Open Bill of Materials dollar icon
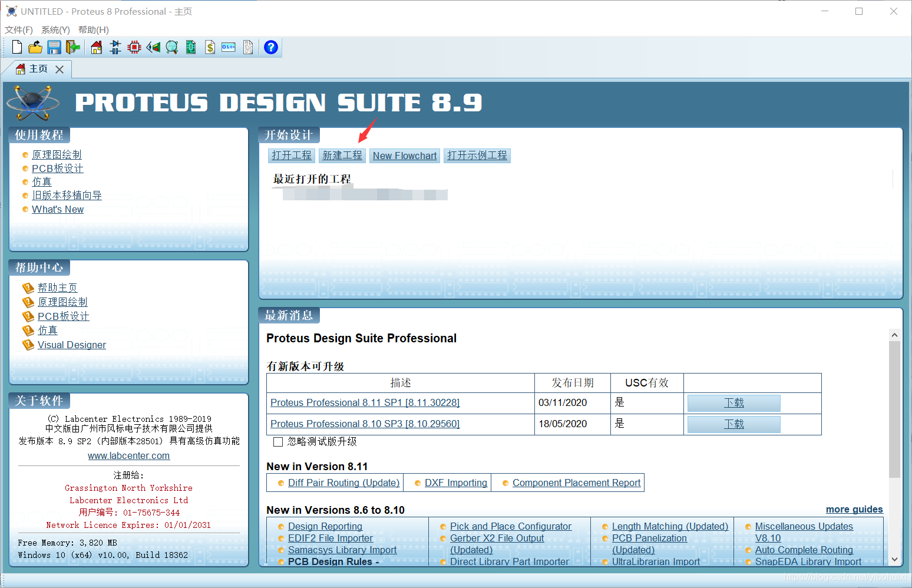Screen dimensions: 912x588 pyautogui.click(x=210, y=47)
